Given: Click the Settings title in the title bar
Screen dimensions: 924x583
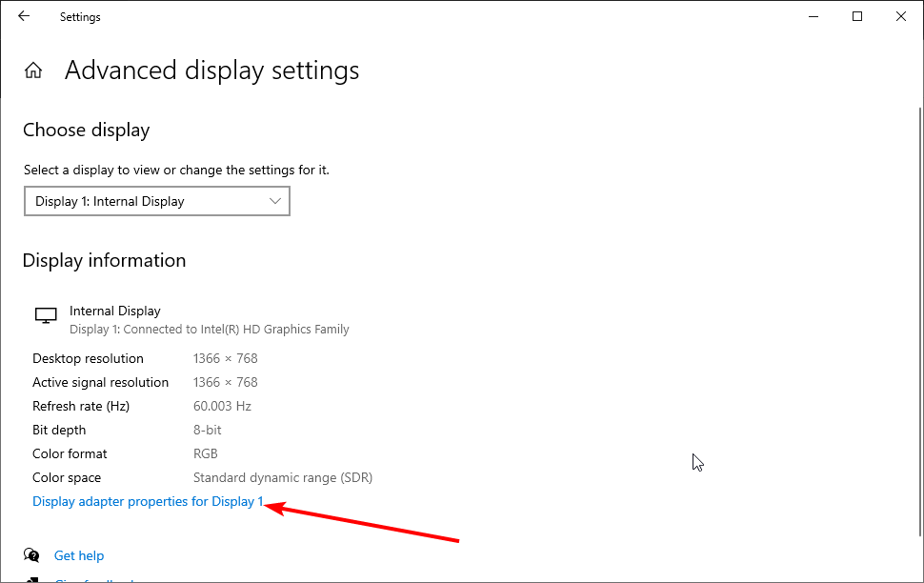Looking at the screenshot, I should [x=80, y=16].
